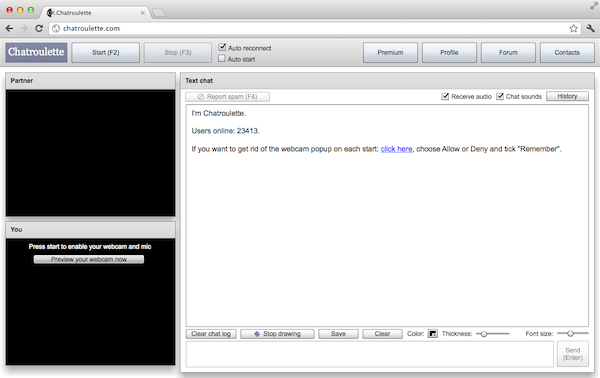Click the site info globe icon in the address bar
Screen dimensions: 600x378
pos(56,28)
